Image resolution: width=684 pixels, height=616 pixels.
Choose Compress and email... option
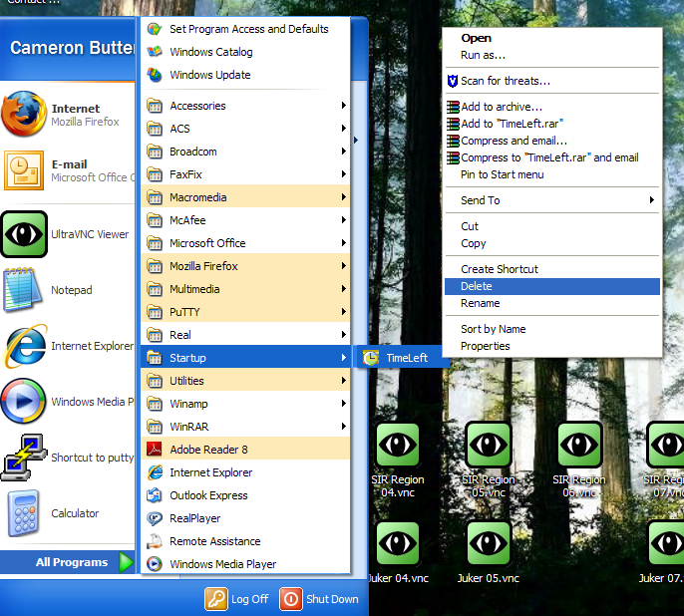tap(551, 141)
